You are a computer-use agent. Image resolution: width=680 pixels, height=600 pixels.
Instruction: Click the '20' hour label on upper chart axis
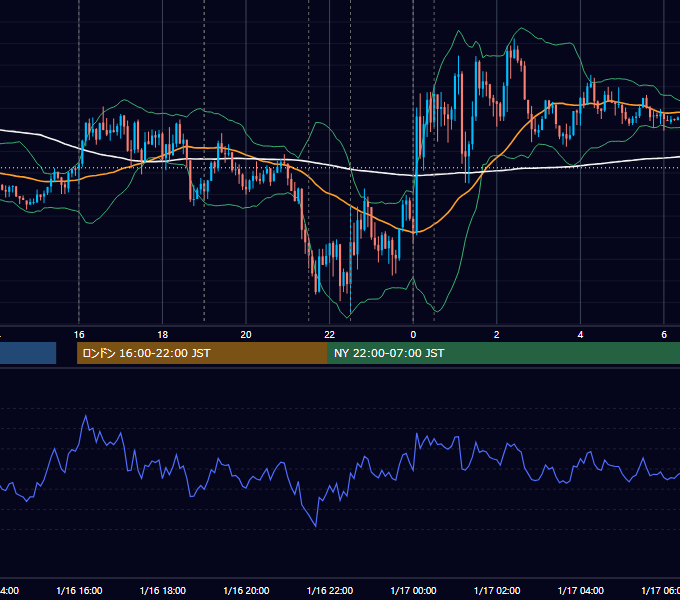[x=246, y=335]
